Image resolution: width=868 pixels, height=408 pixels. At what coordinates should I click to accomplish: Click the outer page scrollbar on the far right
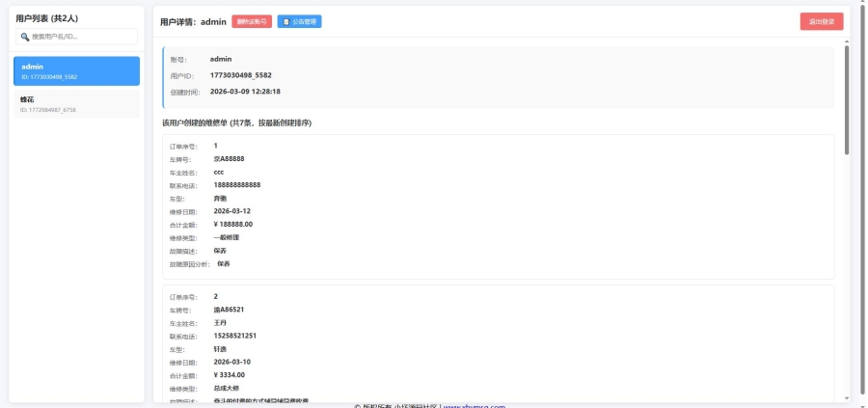[862, 193]
